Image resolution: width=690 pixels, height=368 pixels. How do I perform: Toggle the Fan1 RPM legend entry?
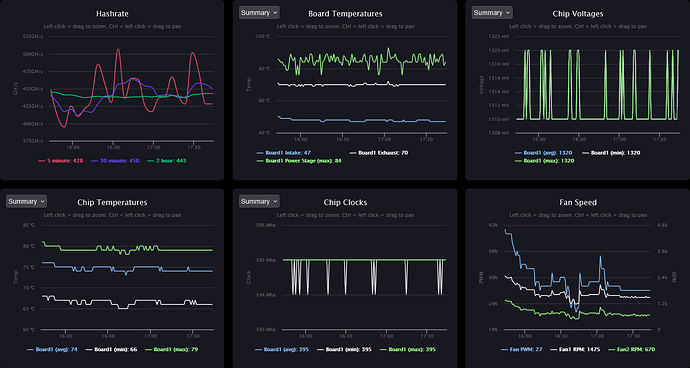click(x=576, y=350)
